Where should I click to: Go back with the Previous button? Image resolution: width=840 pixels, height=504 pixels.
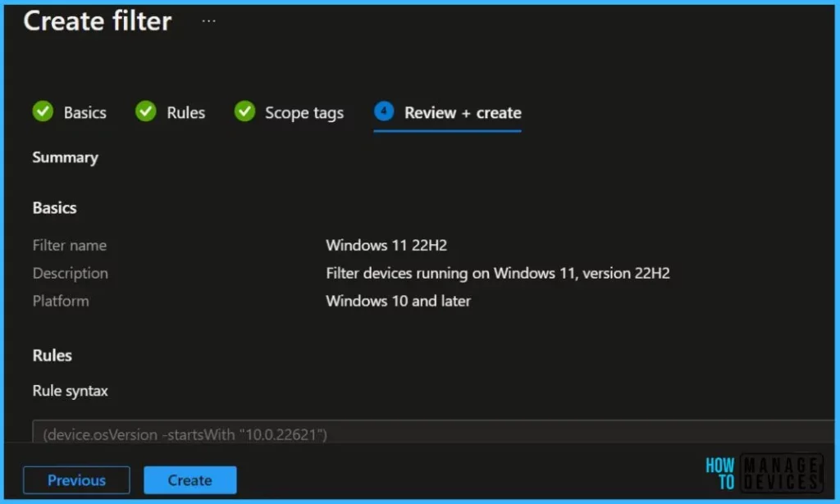[76, 480]
